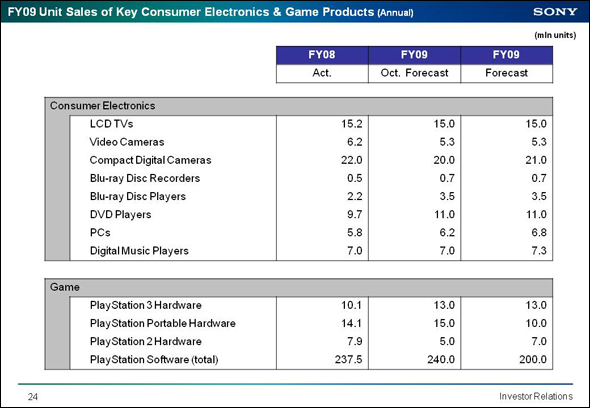Click the PCs FY08 value 5.8
This screenshot has width=590, height=408.
(355, 233)
